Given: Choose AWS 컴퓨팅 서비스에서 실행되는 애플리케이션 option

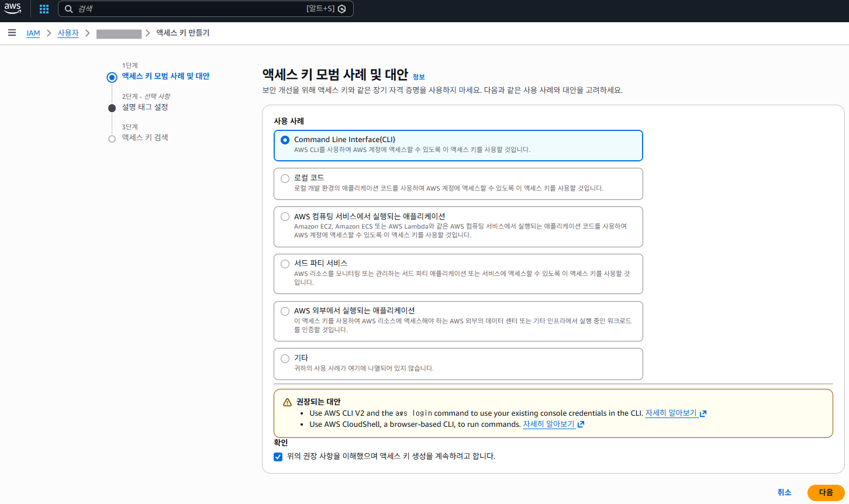Looking at the screenshot, I should 285,217.
